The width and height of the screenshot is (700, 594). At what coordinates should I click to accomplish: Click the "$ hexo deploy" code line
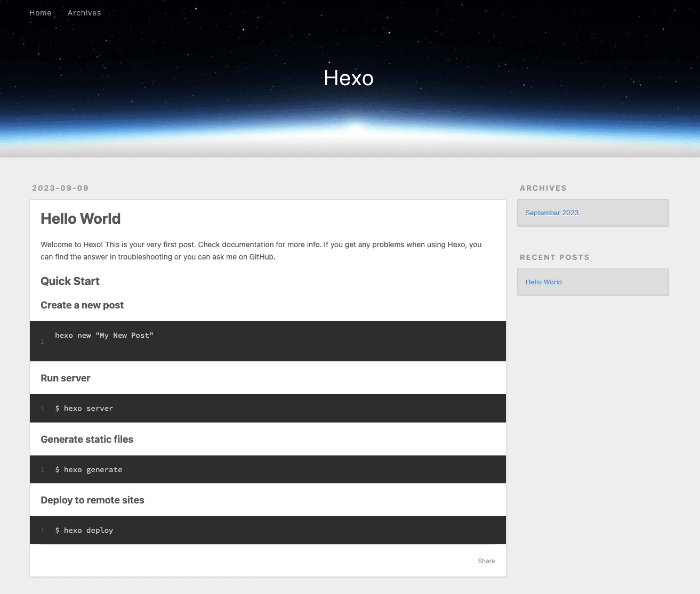click(x=84, y=531)
